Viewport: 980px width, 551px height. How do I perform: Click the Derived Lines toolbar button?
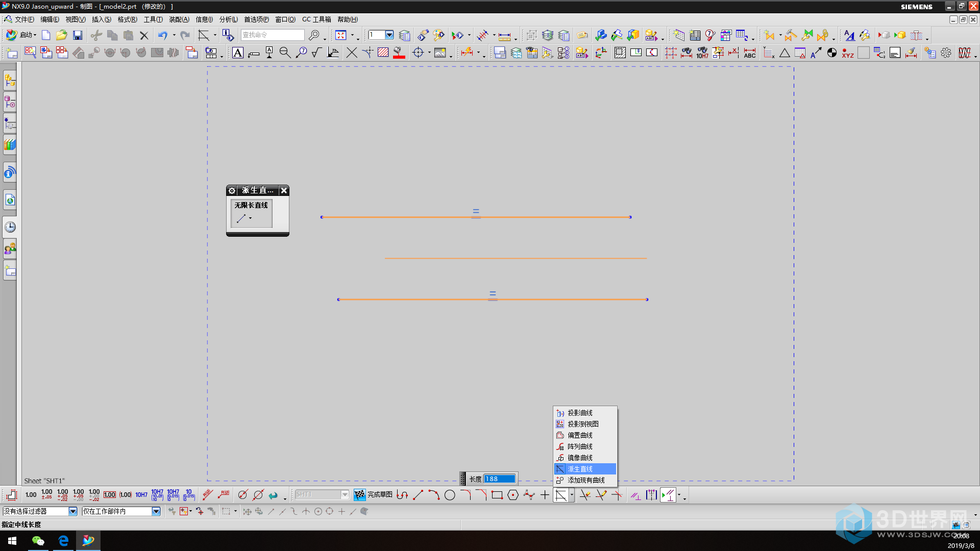pyautogui.click(x=561, y=495)
